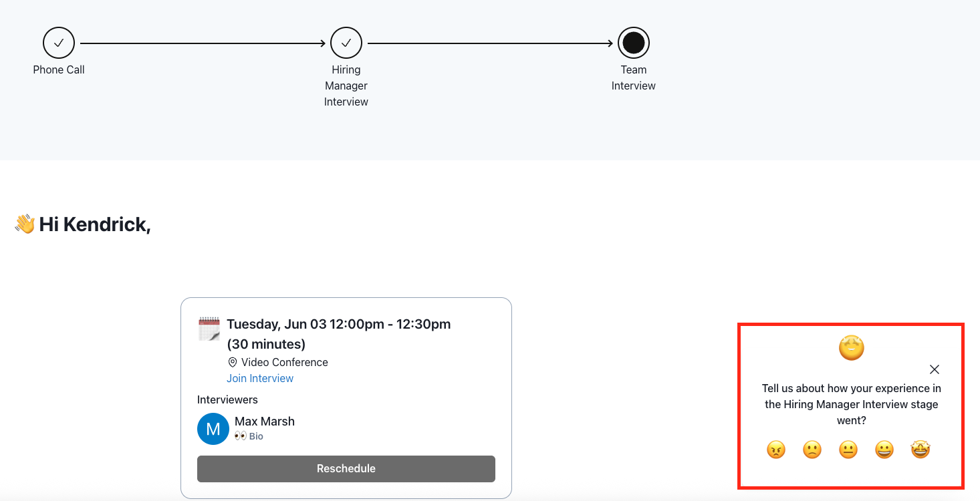View Max Marsh's Bio
The image size is (980, 501).
coord(249,436)
